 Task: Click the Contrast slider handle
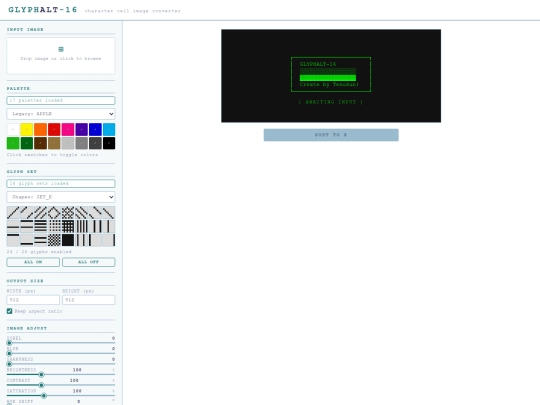pos(41,385)
